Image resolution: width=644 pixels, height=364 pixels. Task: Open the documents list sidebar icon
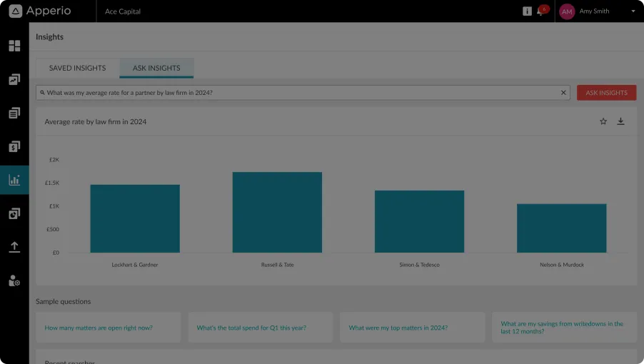(14, 113)
